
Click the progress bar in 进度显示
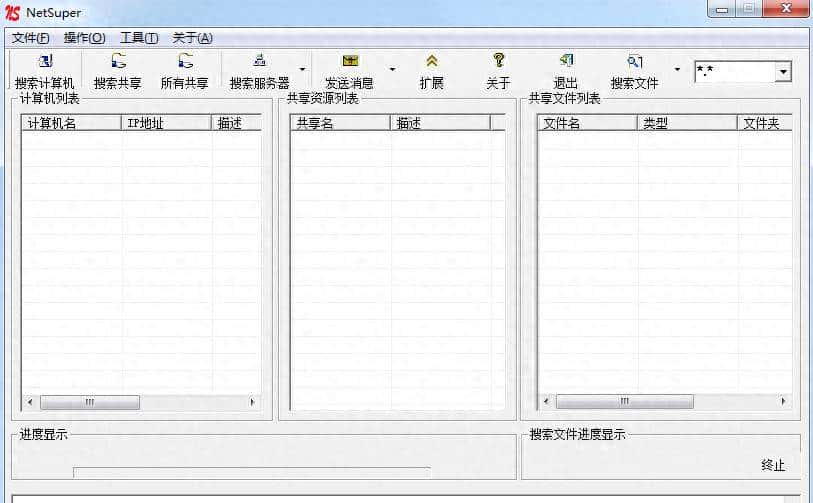click(251, 472)
